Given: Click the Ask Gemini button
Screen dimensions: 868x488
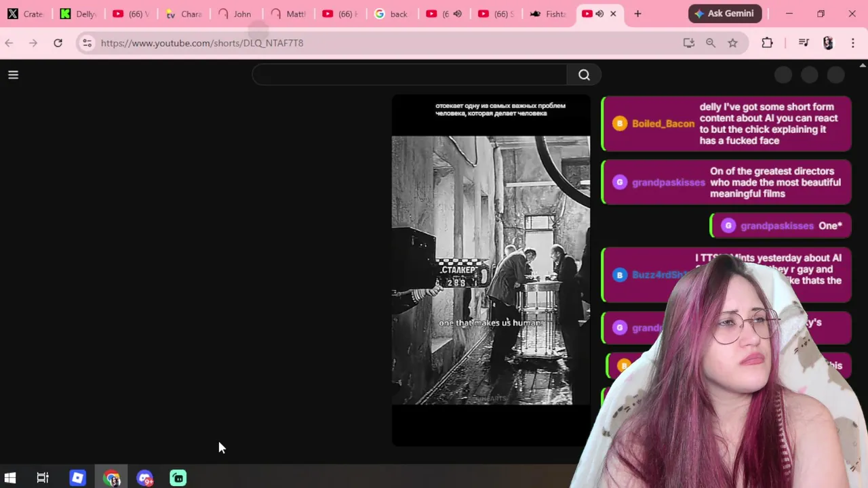Looking at the screenshot, I should click(x=725, y=14).
